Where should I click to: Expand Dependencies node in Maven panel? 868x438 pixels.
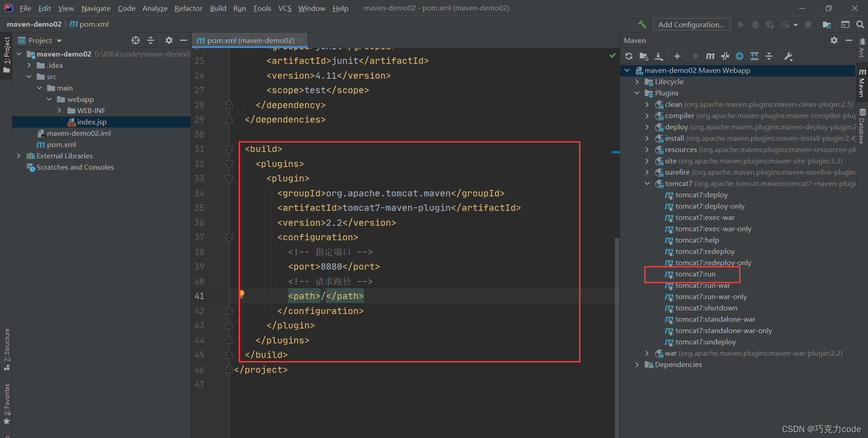(x=637, y=365)
